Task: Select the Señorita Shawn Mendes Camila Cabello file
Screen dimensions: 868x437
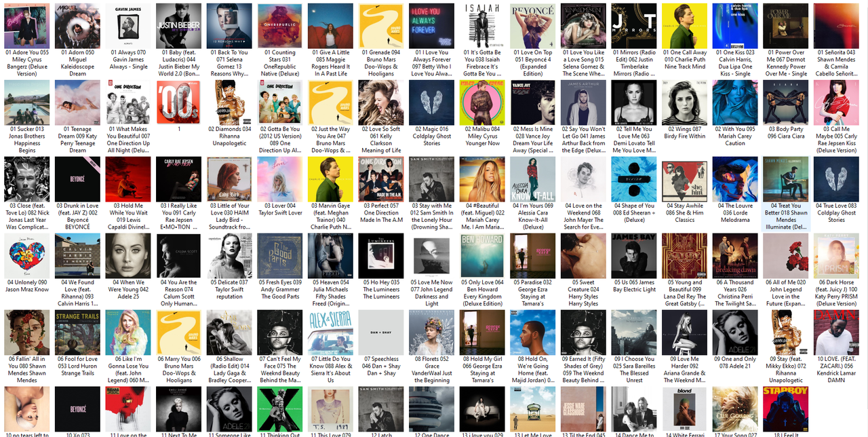Action: [x=837, y=41]
